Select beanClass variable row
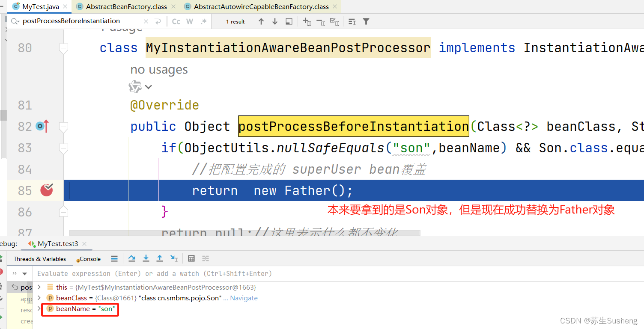Image resolution: width=644 pixels, height=329 pixels. click(x=338, y=298)
